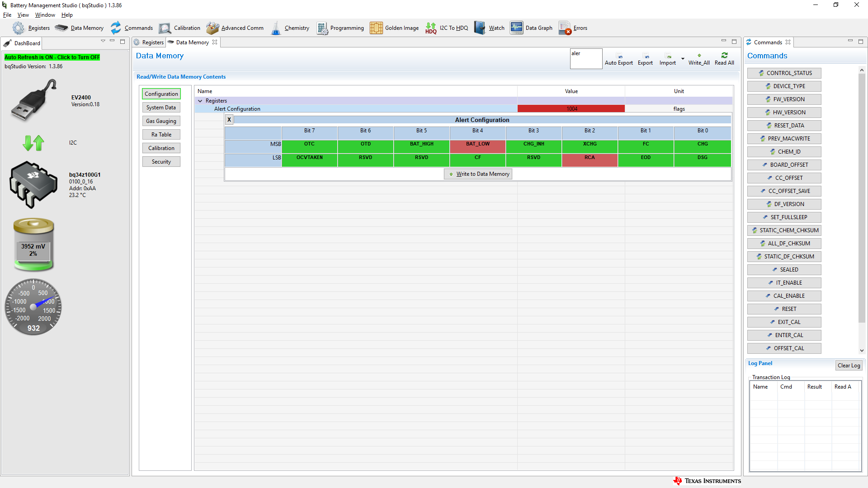Screen dimensions: 868x488
Task: Click the Programming toolbar icon
Action: click(x=322, y=28)
